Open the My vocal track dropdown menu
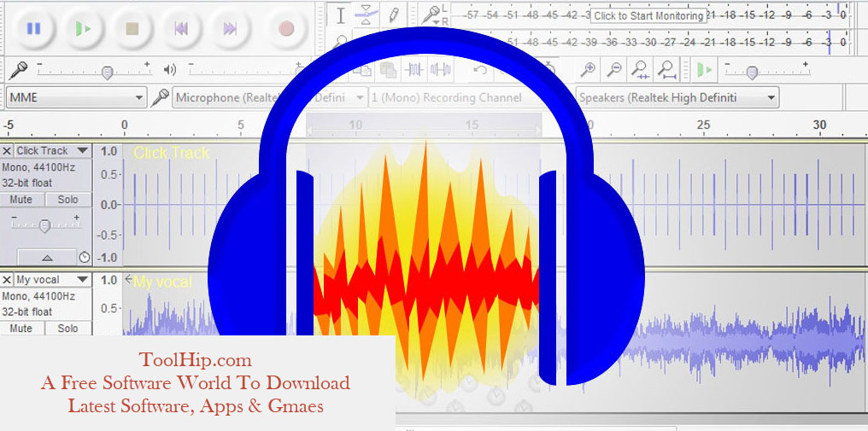Image resolution: width=868 pixels, height=431 pixels. 52,279
